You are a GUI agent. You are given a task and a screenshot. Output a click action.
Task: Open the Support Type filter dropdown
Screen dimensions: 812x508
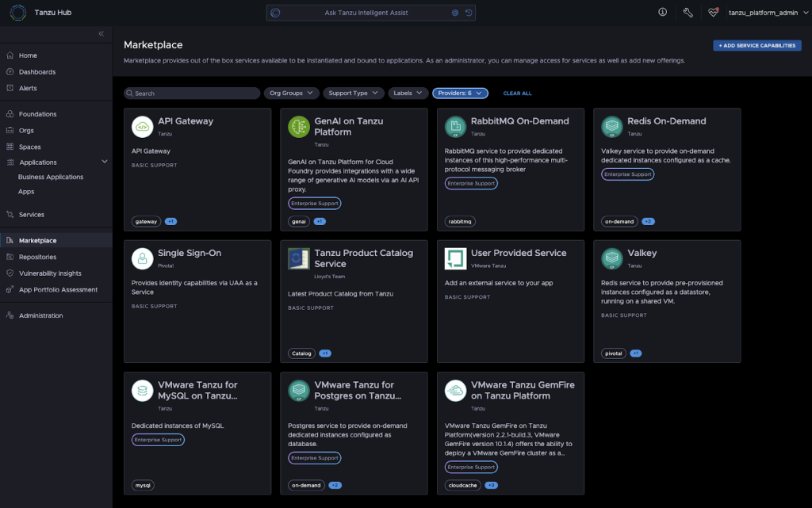(353, 94)
